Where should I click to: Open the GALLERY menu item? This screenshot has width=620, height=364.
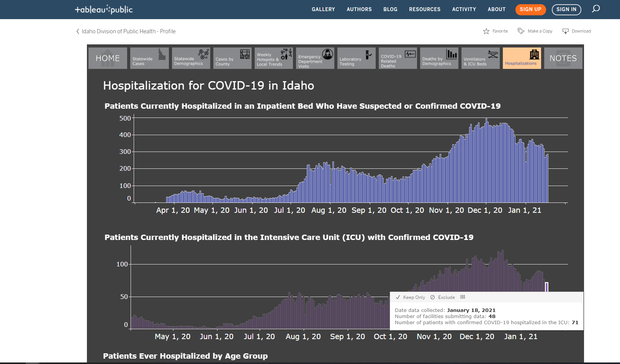pos(323,9)
